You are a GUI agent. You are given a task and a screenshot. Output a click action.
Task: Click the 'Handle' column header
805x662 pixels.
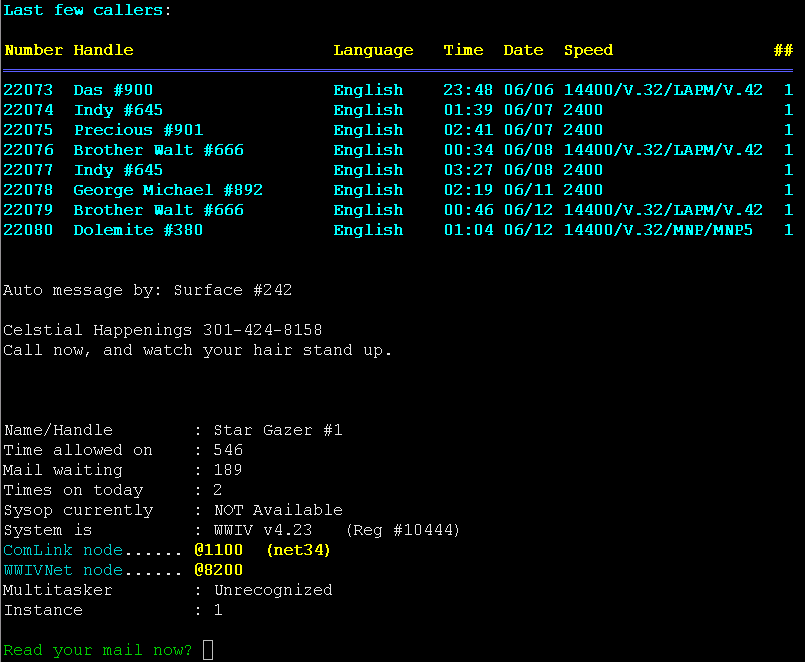tap(103, 50)
